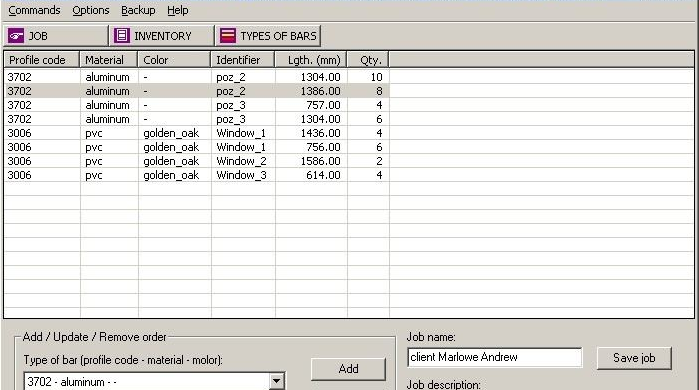The width and height of the screenshot is (699, 390).
Task: Click the Material column header
Action: point(109,60)
